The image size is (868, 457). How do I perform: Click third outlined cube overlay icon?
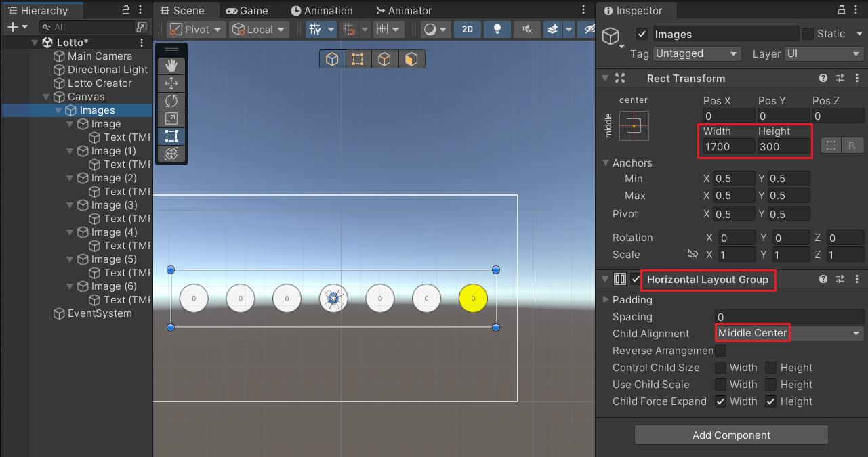click(384, 60)
